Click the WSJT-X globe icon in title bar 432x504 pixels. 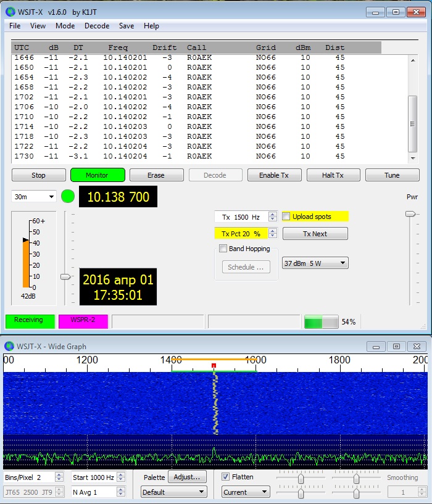10,12
